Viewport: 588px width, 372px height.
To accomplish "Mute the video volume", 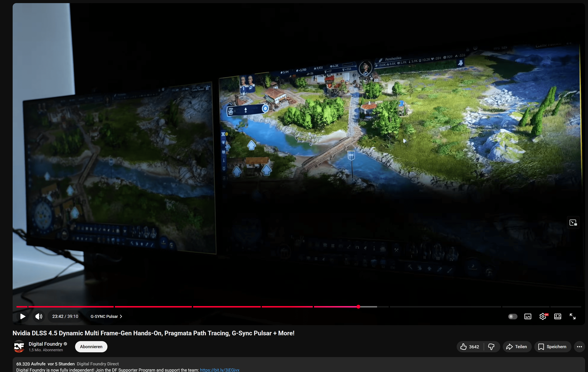I will click(x=39, y=316).
